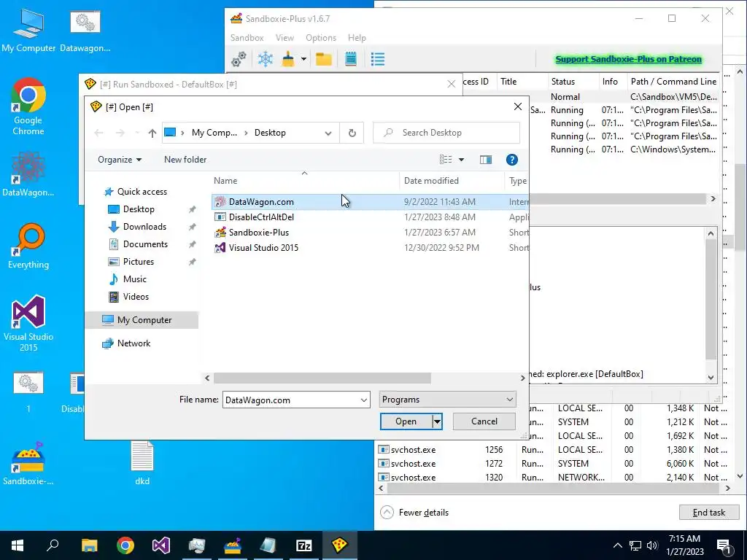The width and height of the screenshot is (747, 560).
Task: Click the Up arrow in Open dialog
Action: click(152, 133)
